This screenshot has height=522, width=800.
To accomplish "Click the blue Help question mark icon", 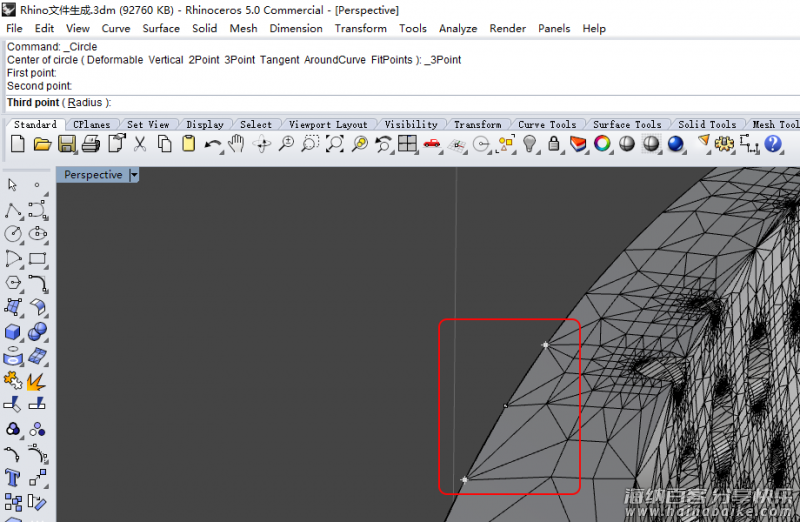I will (x=773, y=144).
